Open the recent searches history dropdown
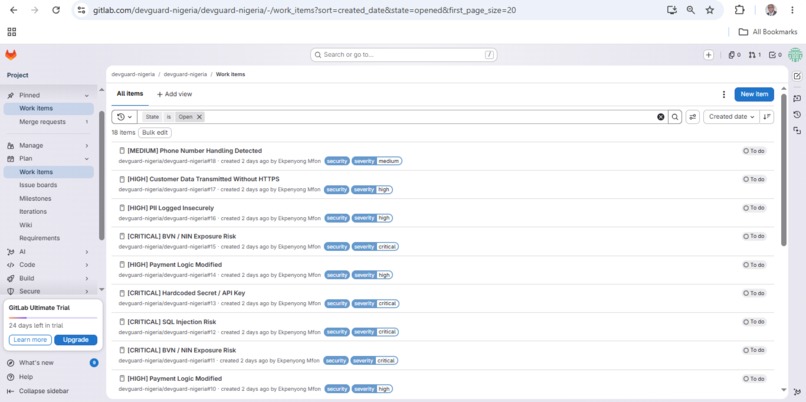 (x=124, y=117)
